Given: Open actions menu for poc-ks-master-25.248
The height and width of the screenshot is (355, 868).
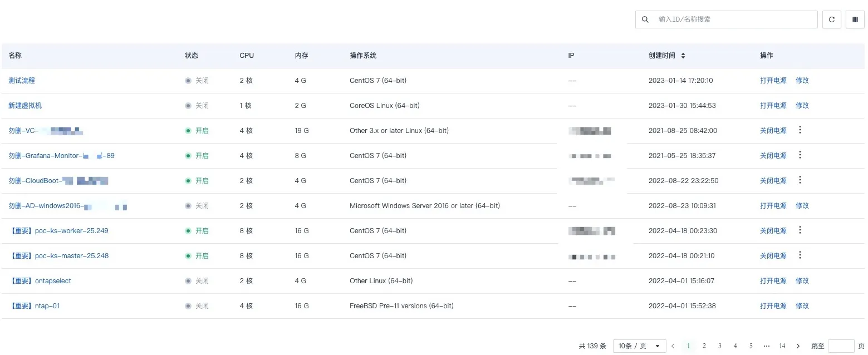Looking at the screenshot, I should pyautogui.click(x=800, y=255).
